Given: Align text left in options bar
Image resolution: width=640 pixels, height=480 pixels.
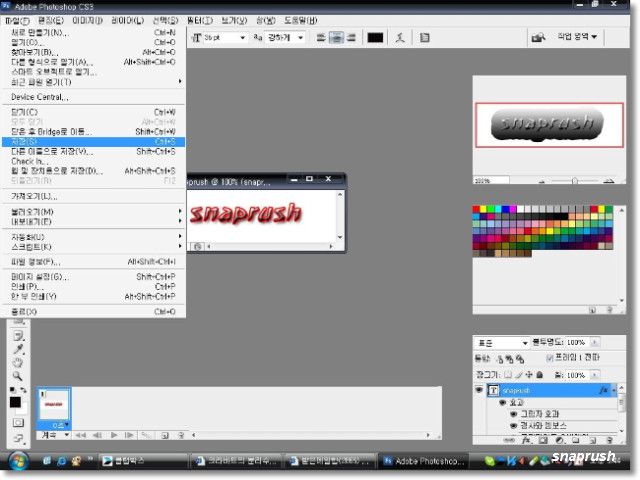Looking at the screenshot, I should (321, 38).
